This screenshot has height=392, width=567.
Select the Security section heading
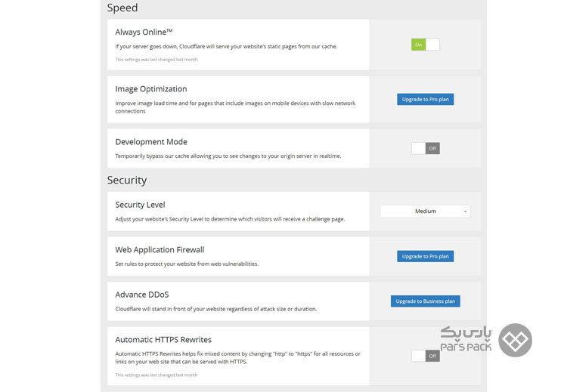(x=127, y=180)
